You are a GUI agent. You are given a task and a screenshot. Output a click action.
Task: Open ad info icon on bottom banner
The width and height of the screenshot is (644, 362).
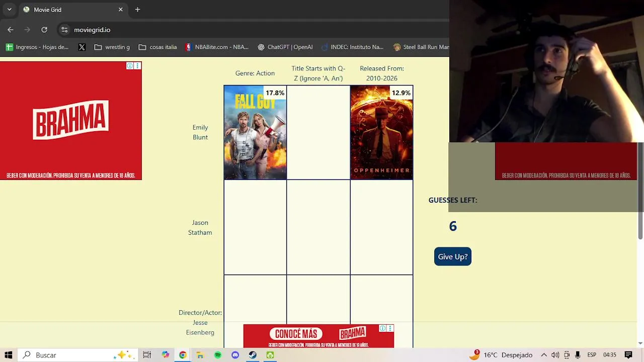[382, 328]
